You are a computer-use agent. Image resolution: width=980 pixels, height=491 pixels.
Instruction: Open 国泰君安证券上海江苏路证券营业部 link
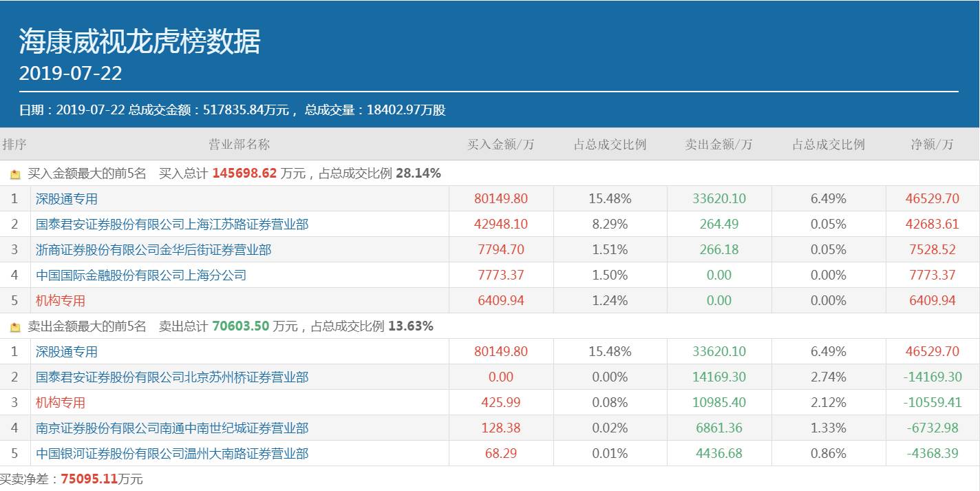pyautogui.click(x=172, y=224)
